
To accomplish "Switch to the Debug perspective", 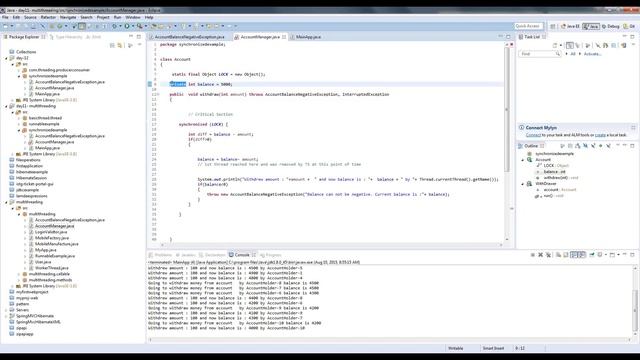I will coord(611,26).
